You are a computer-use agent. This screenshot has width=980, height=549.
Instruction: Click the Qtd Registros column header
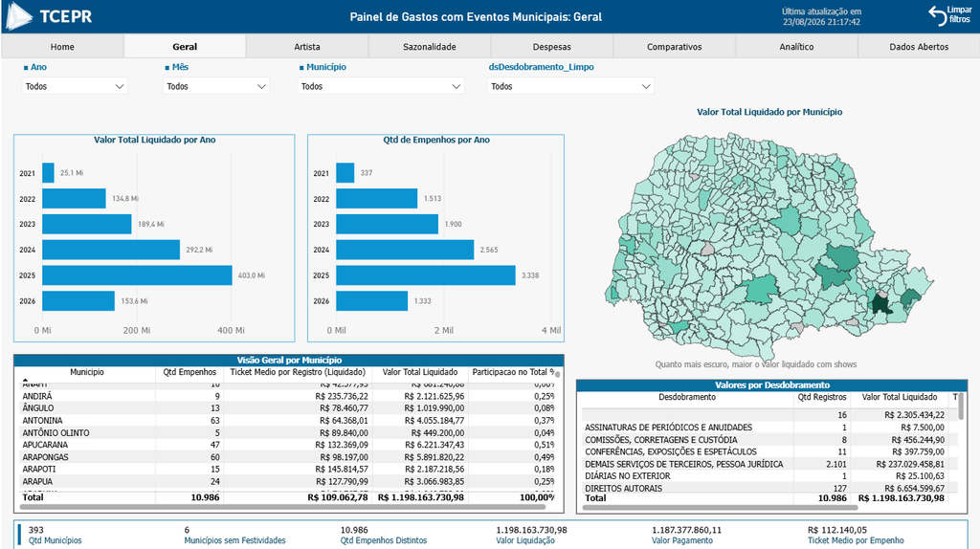pos(822,397)
